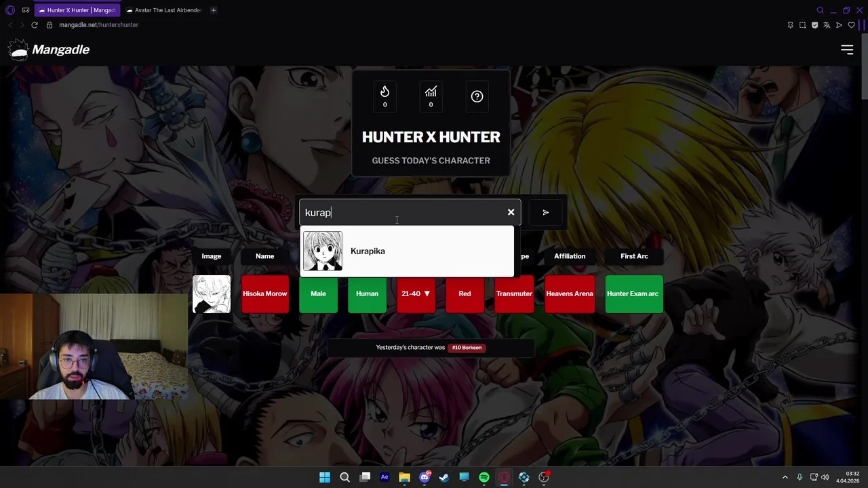
Task: Open the page translate icon
Action: tap(827, 25)
